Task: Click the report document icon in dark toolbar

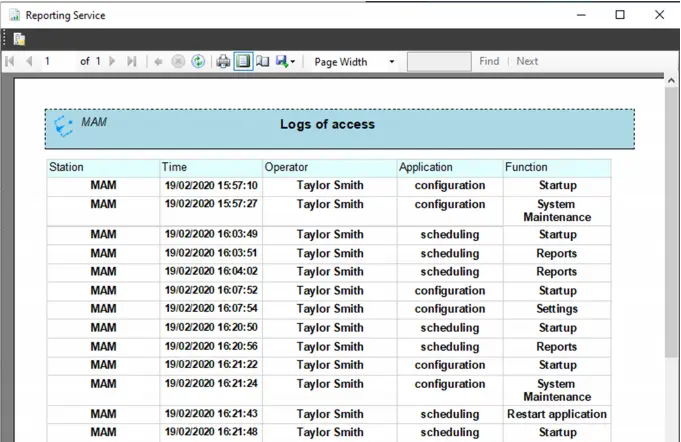Action: (19, 39)
